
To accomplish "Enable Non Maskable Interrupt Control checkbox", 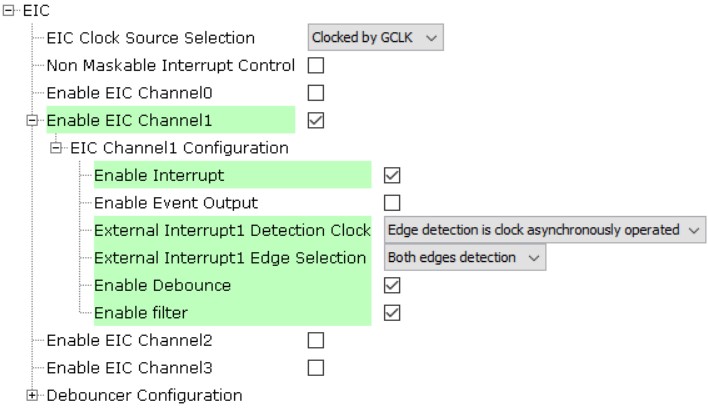I will (x=316, y=66).
